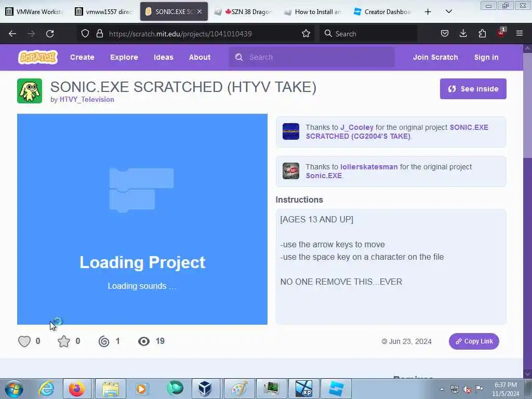The width and height of the screenshot is (532, 399).
Task: Love the project with the heart icon
Action: (24, 341)
